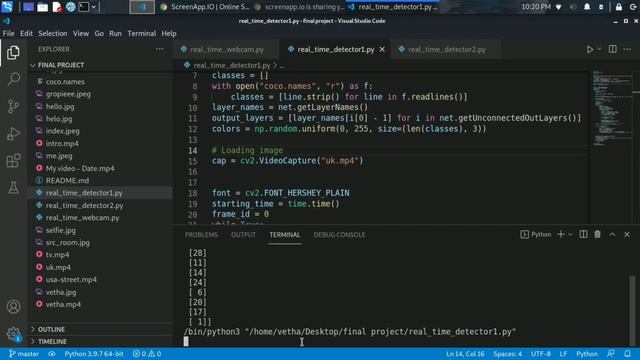
Task: Split the editor to the right
Action: click(613, 49)
